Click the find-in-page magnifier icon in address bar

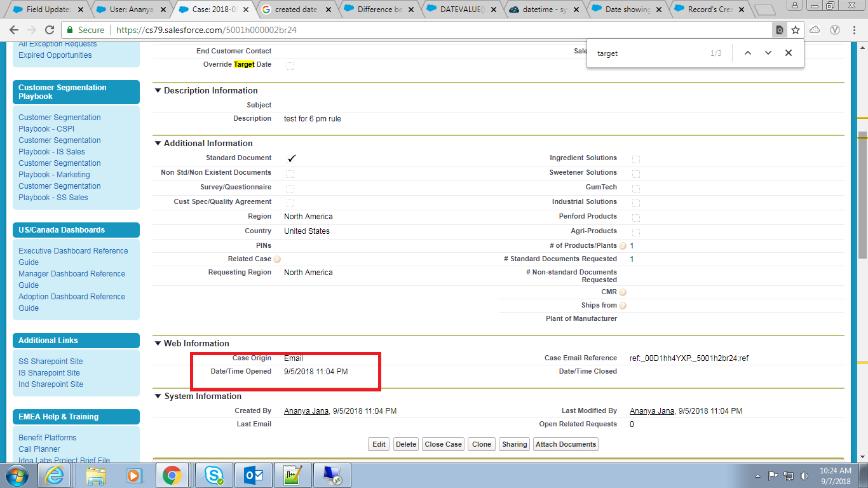[x=779, y=30]
